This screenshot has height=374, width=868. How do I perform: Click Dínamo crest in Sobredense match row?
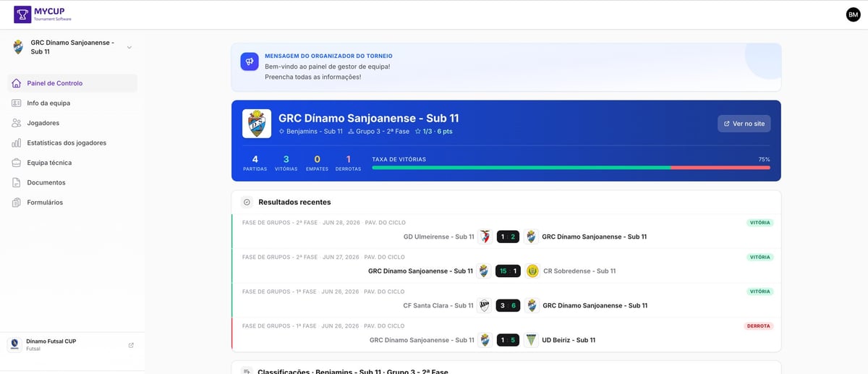click(484, 271)
